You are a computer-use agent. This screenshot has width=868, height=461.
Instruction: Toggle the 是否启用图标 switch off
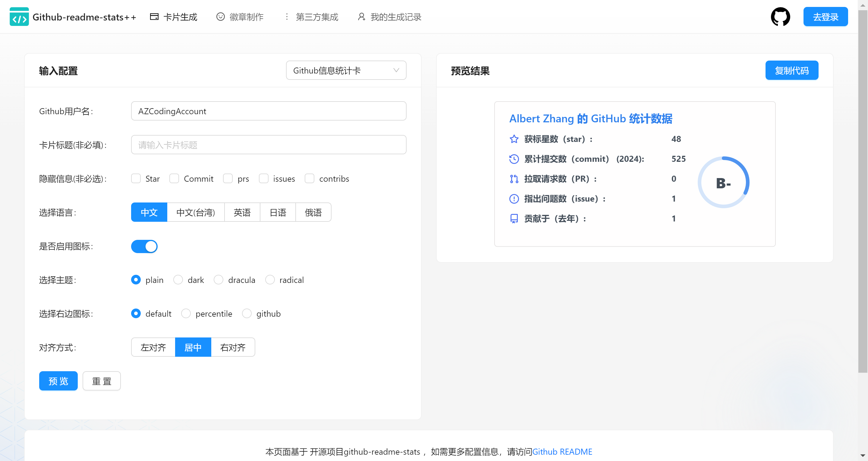tap(144, 246)
